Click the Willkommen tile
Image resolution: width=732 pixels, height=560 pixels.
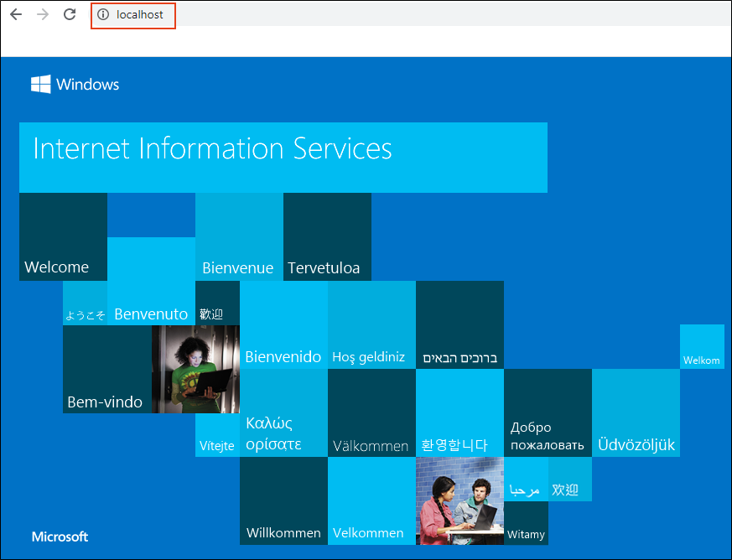[x=284, y=500]
